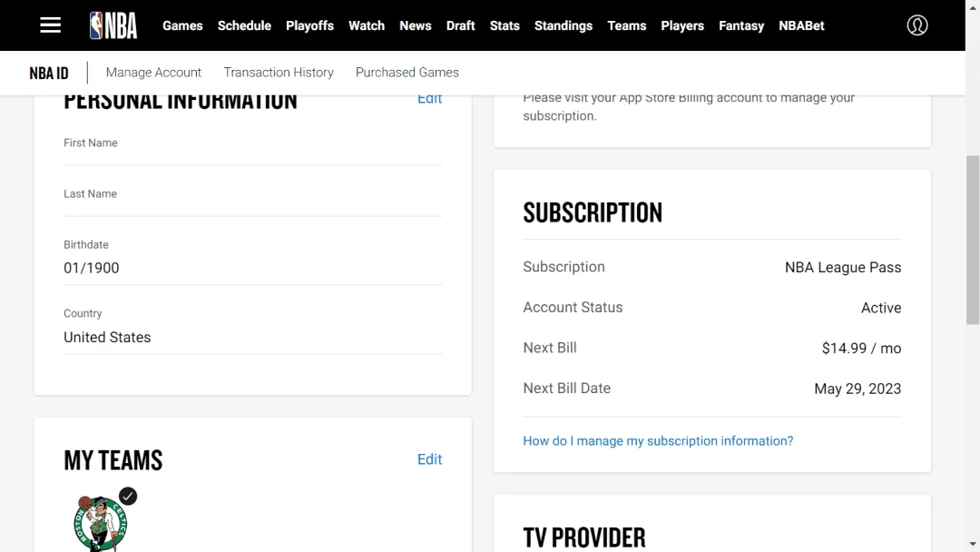Go to the Draft page
The height and width of the screenshot is (552, 980).
click(x=461, y=25)
